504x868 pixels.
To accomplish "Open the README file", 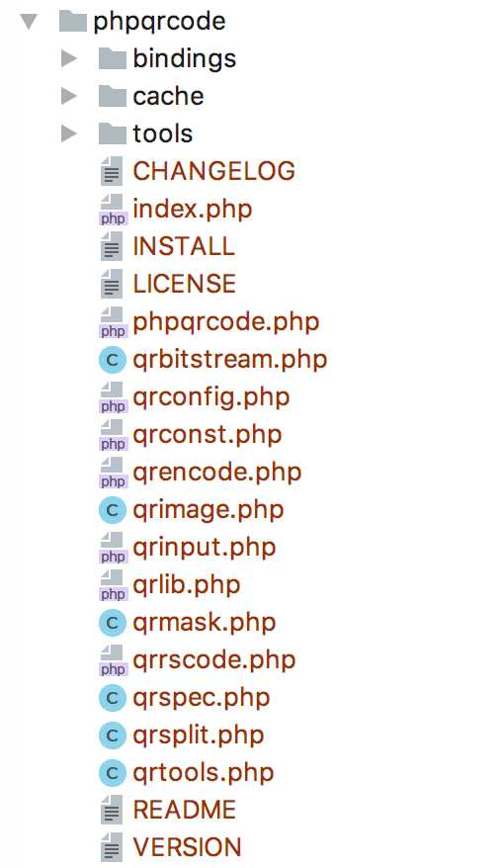I will [x=184, y=810].
